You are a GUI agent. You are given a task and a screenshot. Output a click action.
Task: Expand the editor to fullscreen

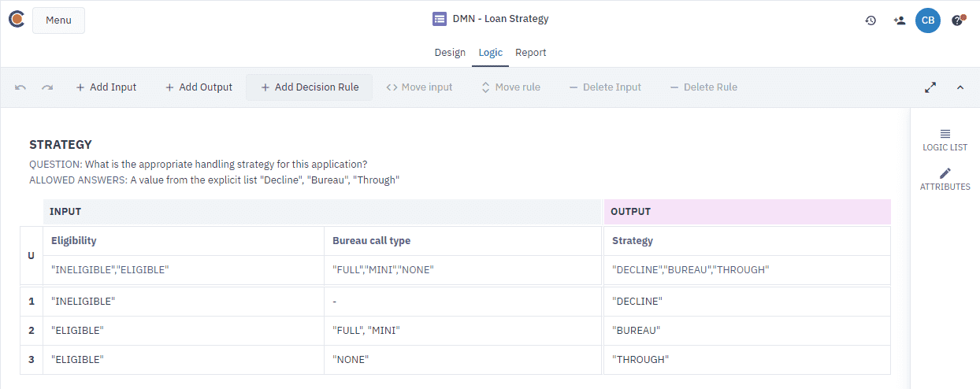(x=930, y=87)
